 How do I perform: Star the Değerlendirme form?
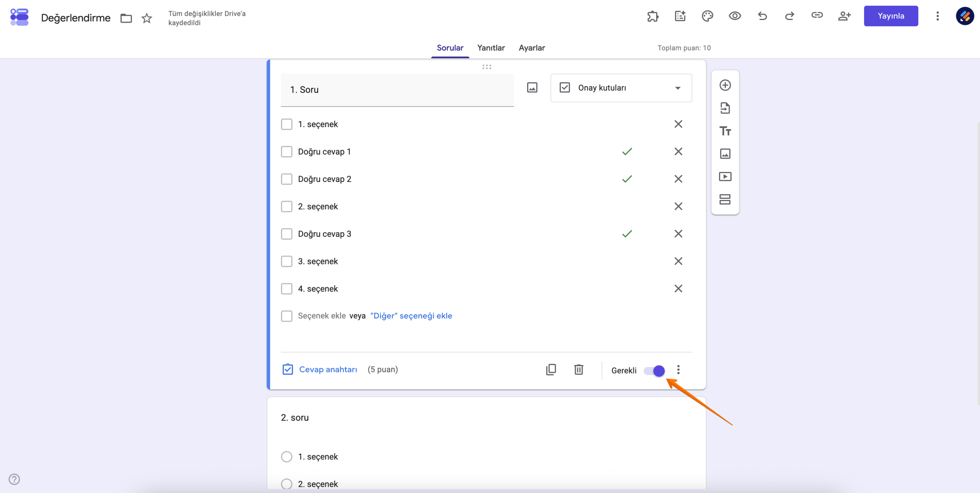[x=147, y=18]
